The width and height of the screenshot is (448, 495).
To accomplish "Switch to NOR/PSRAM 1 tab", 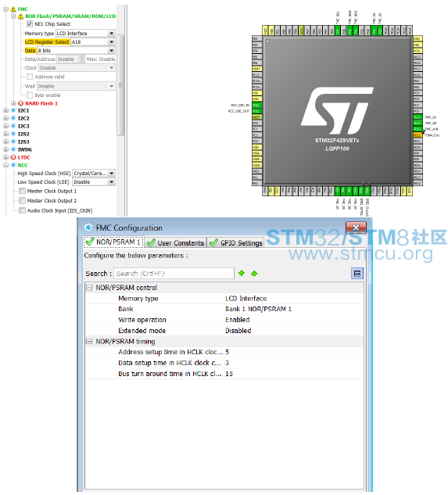I will (113, 242).
